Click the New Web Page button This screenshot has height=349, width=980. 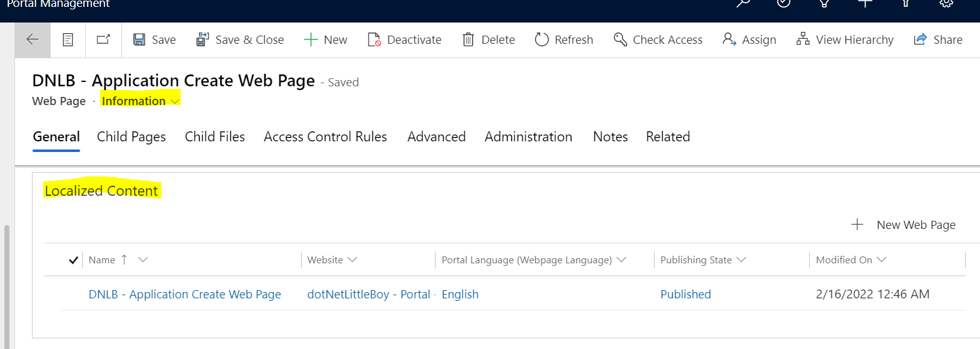[904, 225]
